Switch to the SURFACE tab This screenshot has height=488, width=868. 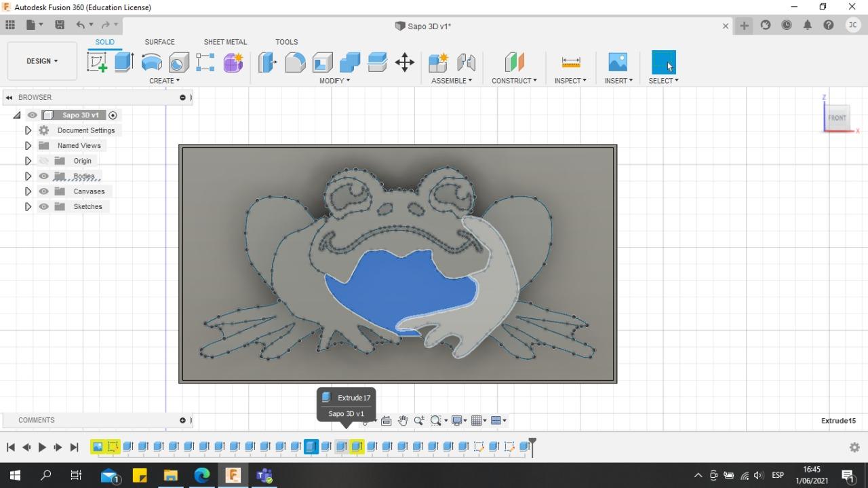click(x=159, y=42)
